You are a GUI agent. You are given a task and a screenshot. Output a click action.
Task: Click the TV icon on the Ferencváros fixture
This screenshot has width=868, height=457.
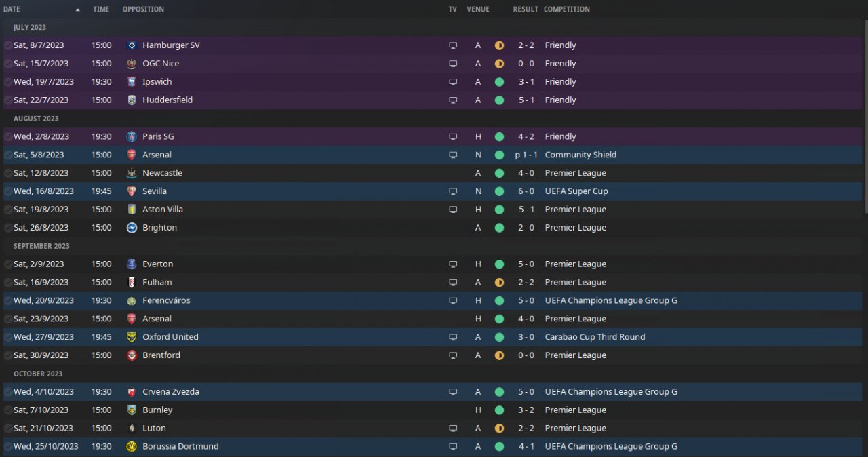click(x=453, y=300)
